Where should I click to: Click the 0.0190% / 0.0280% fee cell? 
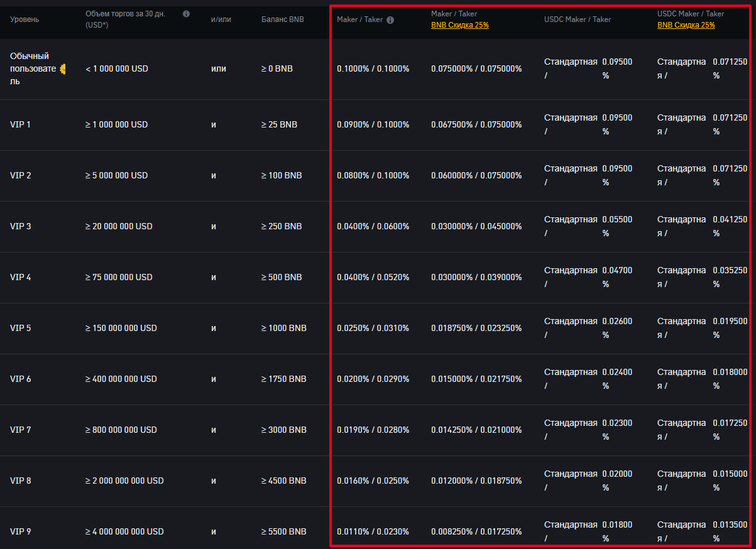tap(373, 430)
